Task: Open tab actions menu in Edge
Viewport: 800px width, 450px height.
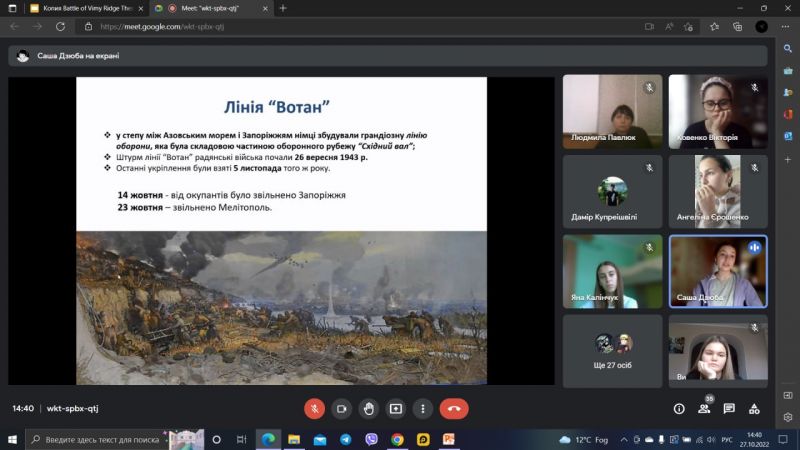Action: point(12,8)
